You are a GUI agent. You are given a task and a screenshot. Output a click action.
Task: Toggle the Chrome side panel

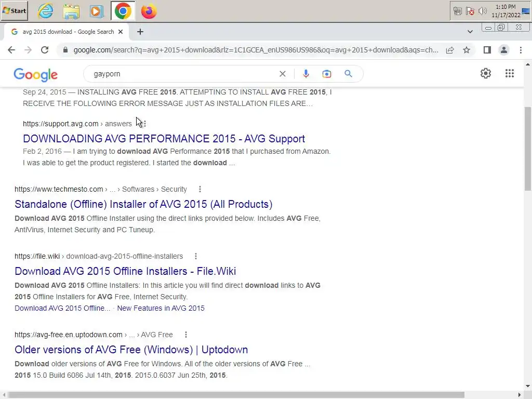487,50
